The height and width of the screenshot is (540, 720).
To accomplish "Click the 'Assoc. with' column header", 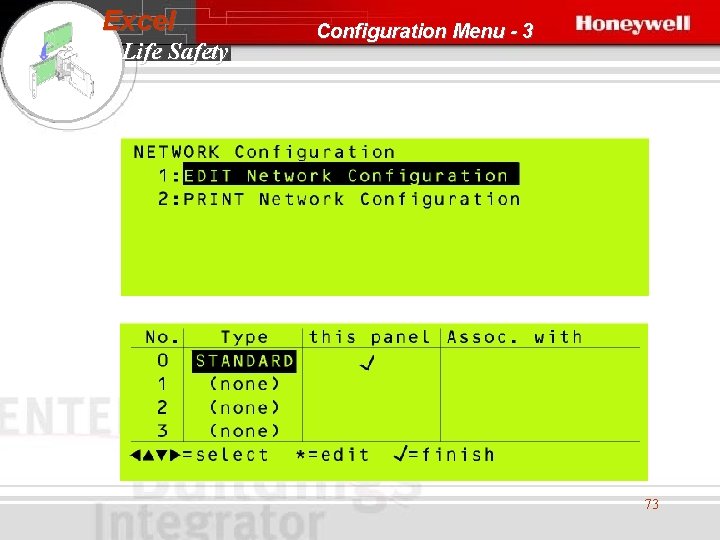I will (x=514, y=338).
